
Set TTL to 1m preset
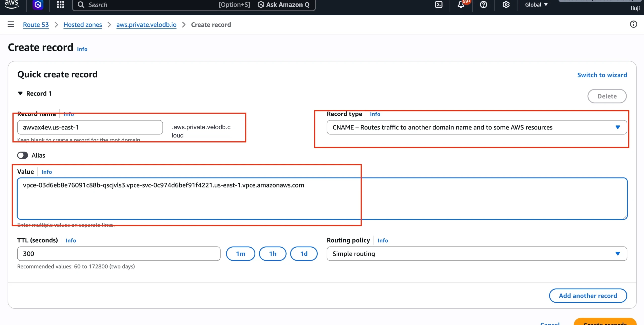pos(240,254)
